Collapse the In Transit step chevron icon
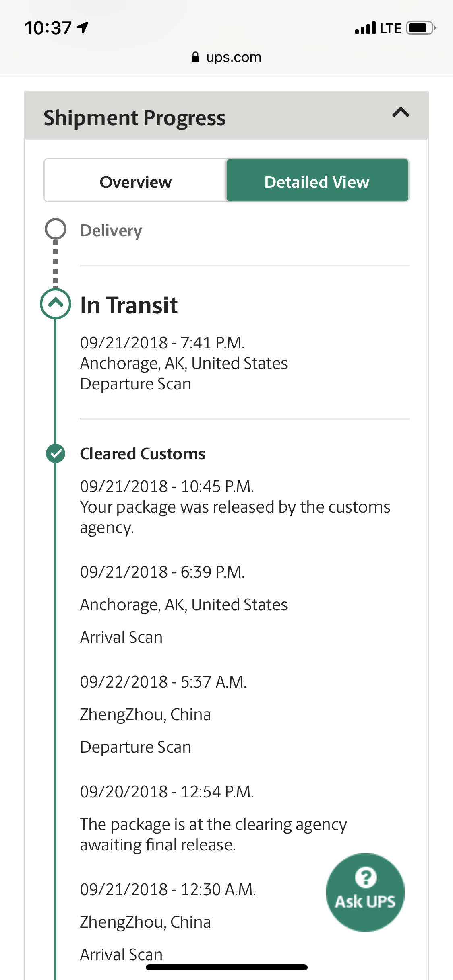 (x=56, y=304)
